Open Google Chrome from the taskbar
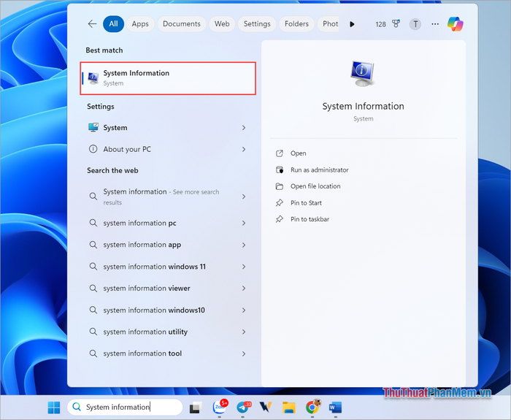511x420 pixels. click(x=313, y=406)
